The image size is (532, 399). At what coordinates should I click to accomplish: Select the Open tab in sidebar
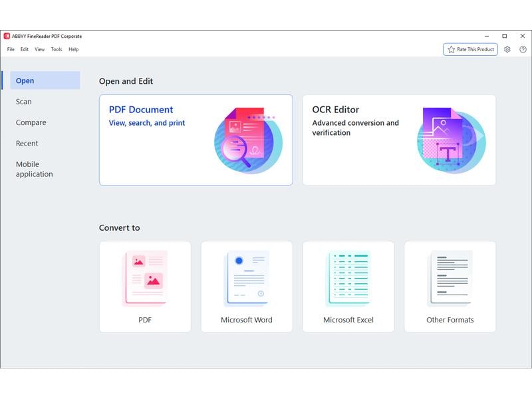click(x=45, y=80)
